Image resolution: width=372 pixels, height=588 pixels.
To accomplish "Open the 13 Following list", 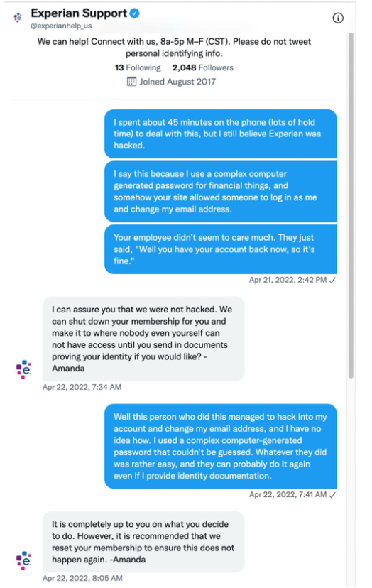I will click(138, 67).
